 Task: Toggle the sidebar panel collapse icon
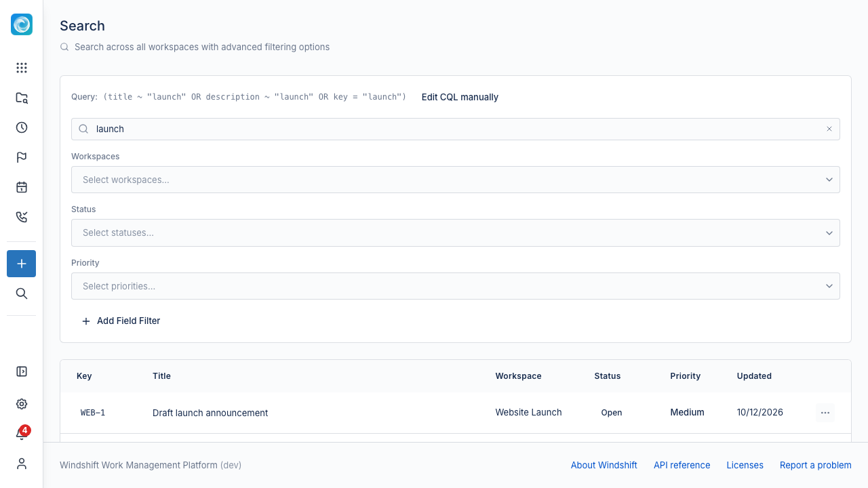click(22, 371)
